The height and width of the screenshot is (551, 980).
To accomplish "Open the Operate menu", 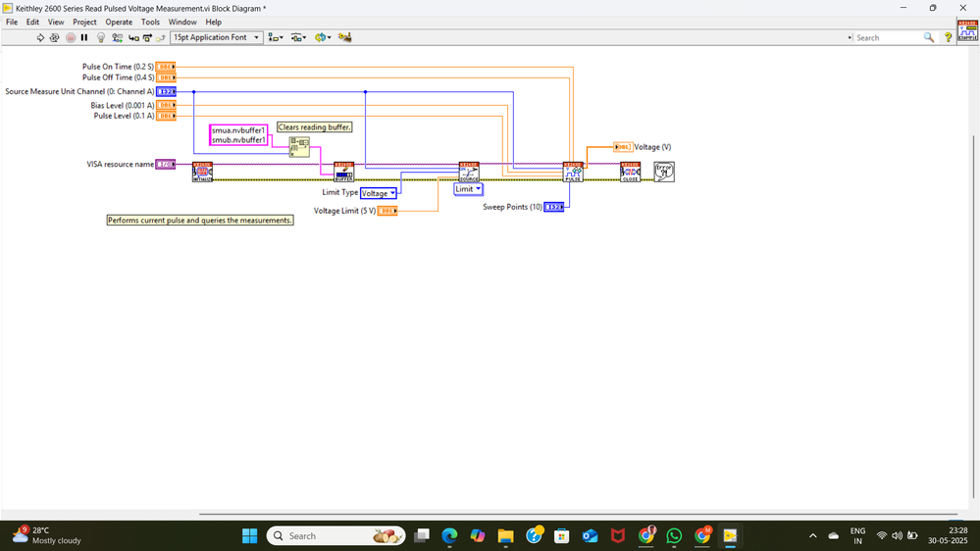I will (x=119, y=22).
